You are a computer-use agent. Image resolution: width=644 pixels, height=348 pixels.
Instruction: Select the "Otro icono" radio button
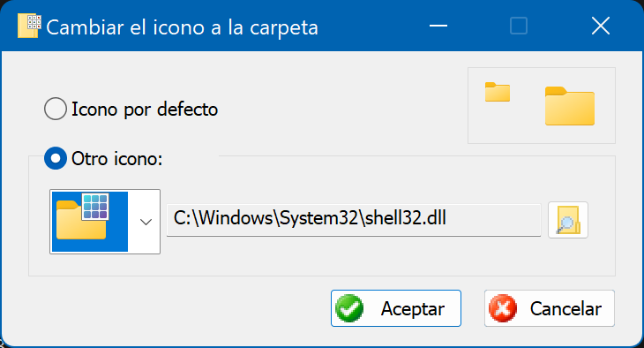coord(56,158)
